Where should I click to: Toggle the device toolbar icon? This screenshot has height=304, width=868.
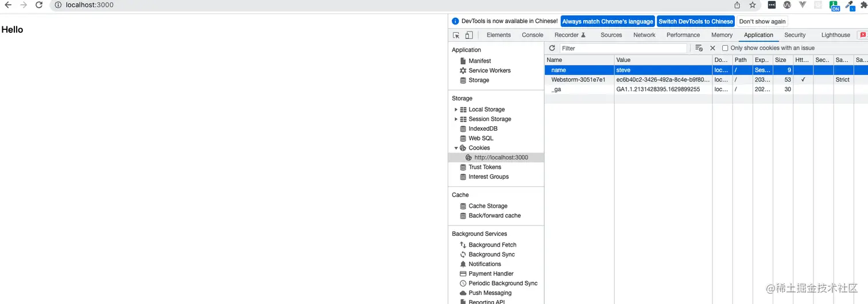click(x=469, y=35)
